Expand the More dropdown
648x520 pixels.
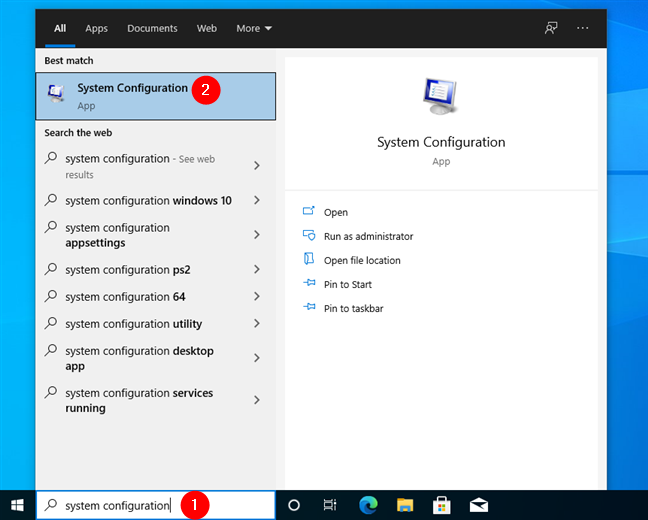[x=254, y=28]
